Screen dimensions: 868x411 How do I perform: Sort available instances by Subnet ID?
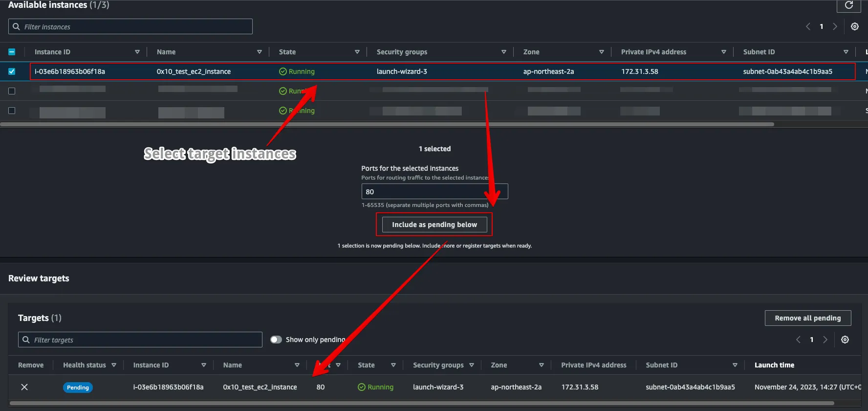click(846, 52)
